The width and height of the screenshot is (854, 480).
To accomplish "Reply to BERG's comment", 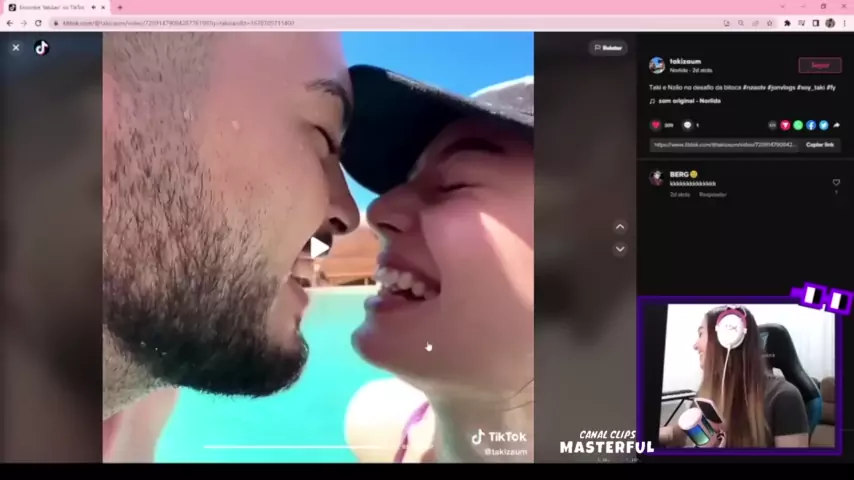I will pos(713,194).
